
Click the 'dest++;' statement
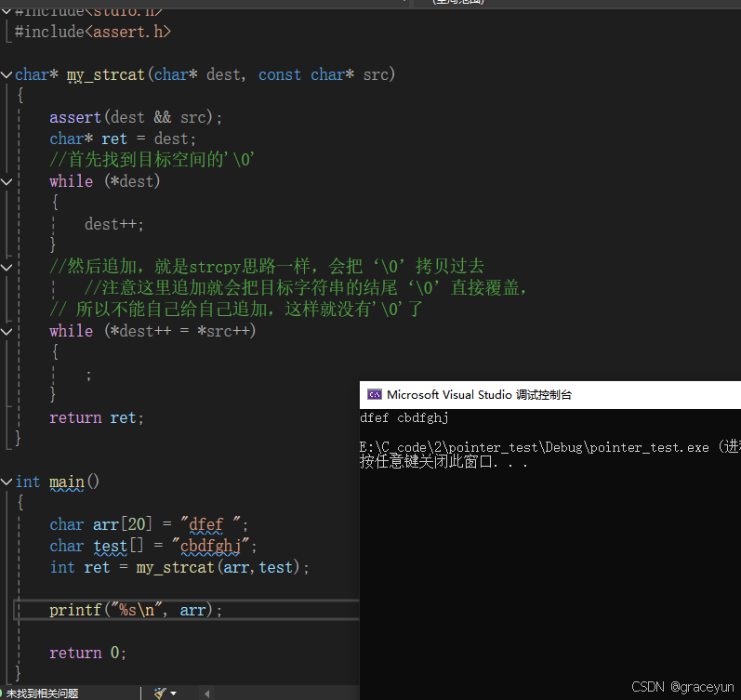click(x=113, y=224)
